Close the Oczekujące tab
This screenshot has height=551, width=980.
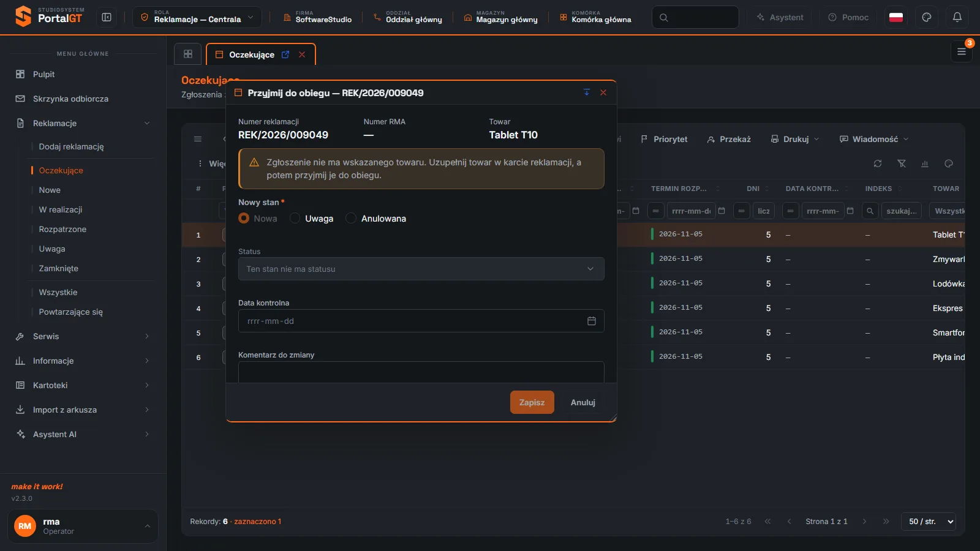pyautogui.click(x=302, y=54)
